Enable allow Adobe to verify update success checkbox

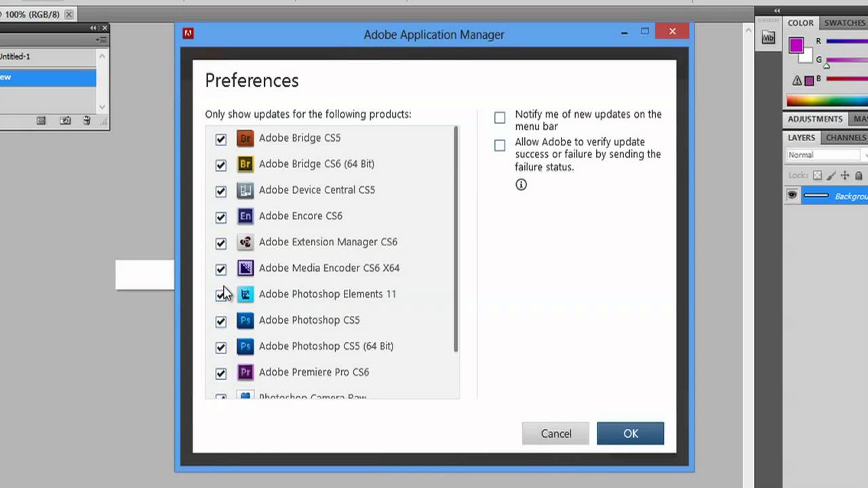(x=500, y=145)
